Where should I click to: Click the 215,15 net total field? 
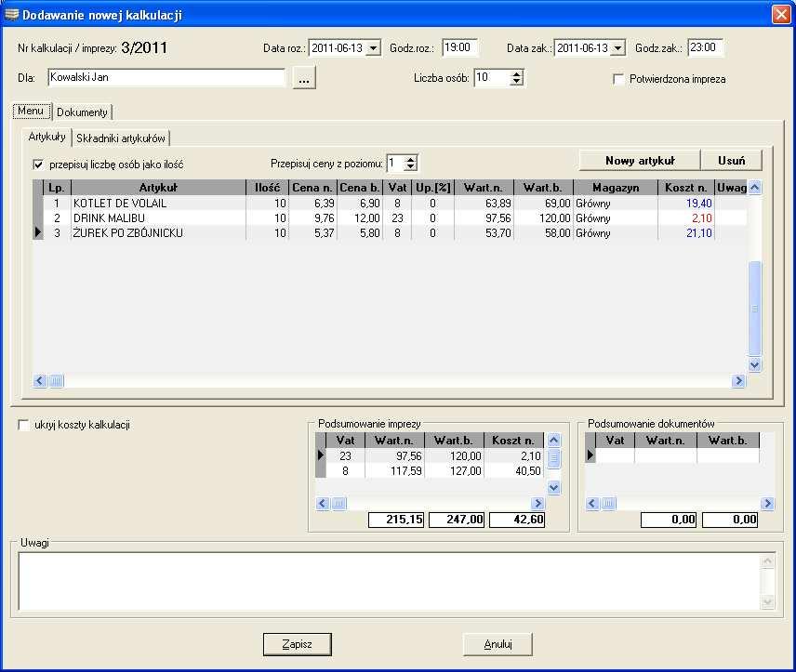[396, 520]
